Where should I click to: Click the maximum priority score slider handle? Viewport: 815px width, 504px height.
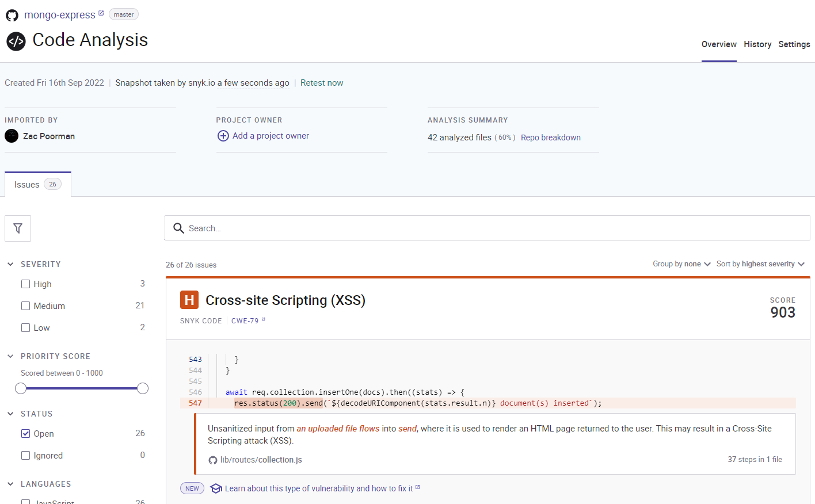pyautogui.click(x=143, y=388)
